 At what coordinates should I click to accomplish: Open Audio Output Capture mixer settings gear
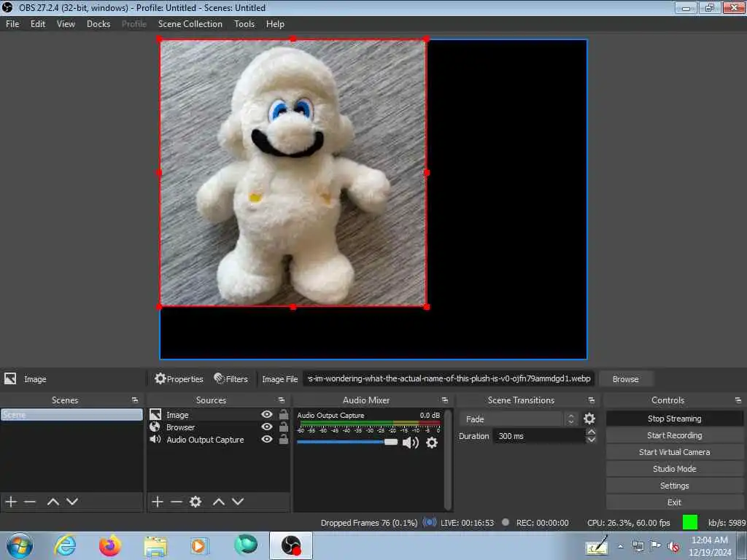point(432,443)
